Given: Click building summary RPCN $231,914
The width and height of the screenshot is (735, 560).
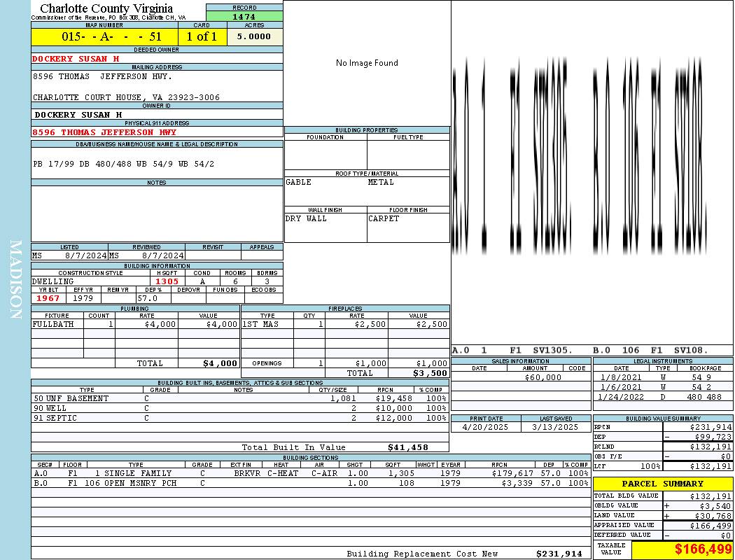Looking at the screenshot, I should point(710,428).
